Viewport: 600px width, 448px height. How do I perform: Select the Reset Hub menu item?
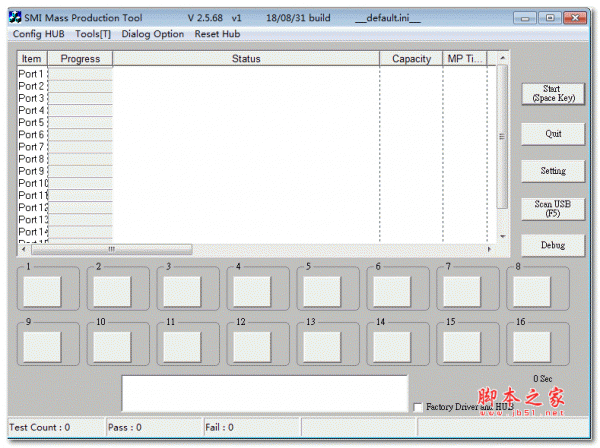pos(217,34)
